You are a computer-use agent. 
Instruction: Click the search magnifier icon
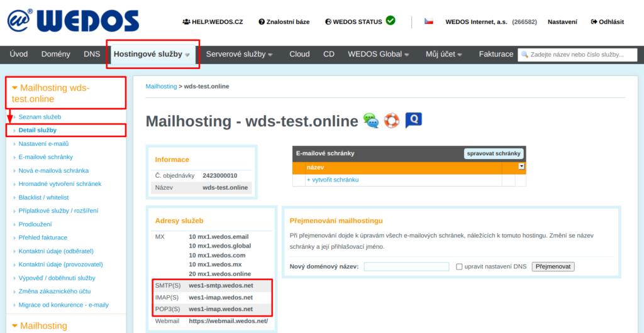coord(525,55)
